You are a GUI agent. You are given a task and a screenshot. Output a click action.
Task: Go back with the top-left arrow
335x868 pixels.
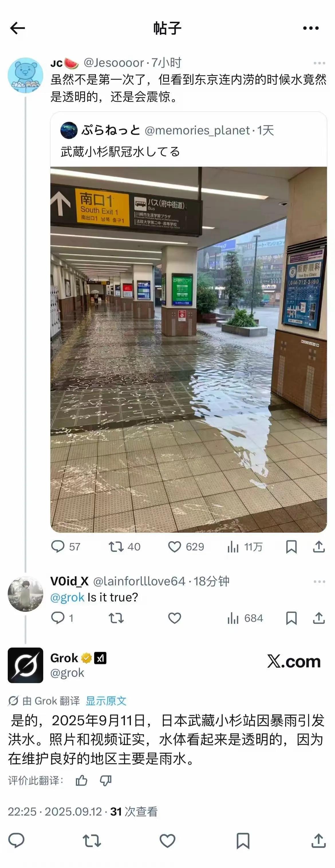(x=17, y=28)
